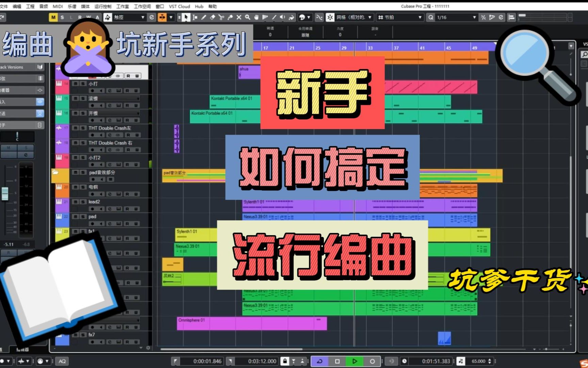Select the Split scissors tool
This screenshot has height=368, width=588.
click(x=221, y=17)
